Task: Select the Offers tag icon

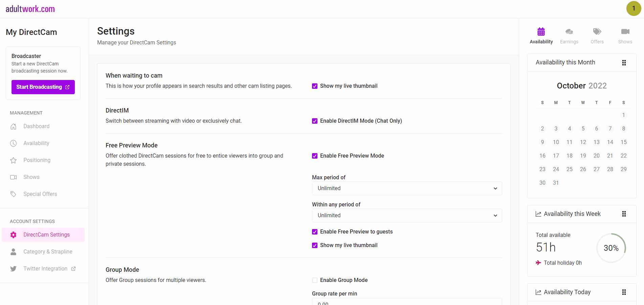Action: (x=597, y=32)
